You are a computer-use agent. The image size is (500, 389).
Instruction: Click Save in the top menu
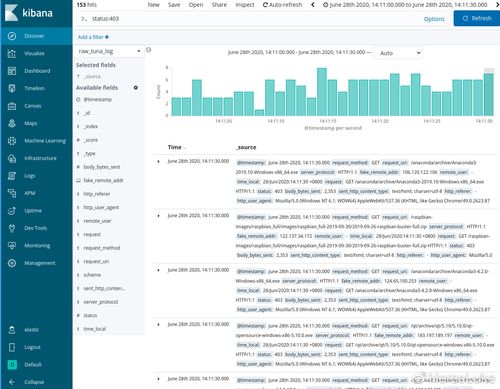tap(174, 5)
